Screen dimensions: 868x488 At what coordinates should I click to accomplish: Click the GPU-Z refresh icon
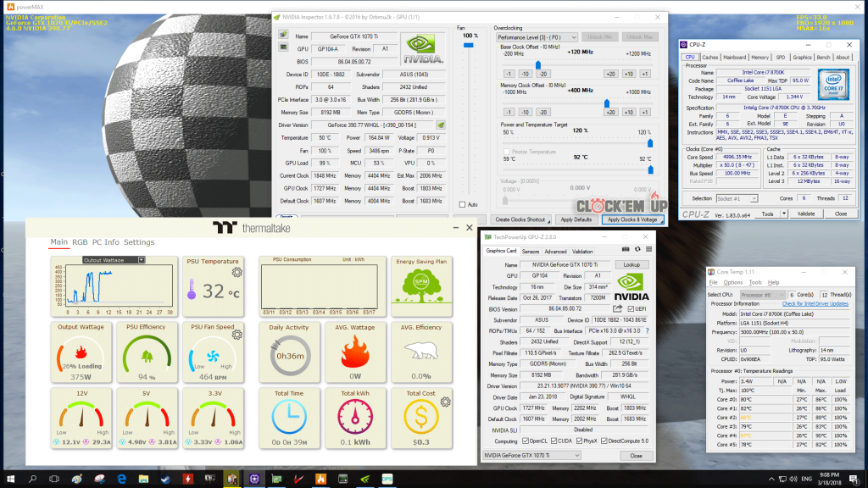pos(637,249)
